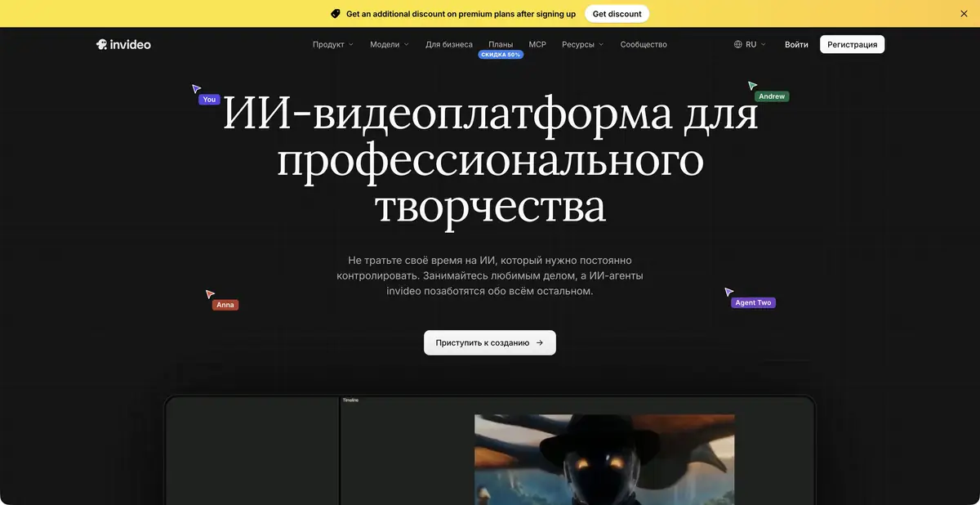Click the promo banner discount text

click(461, 14)
